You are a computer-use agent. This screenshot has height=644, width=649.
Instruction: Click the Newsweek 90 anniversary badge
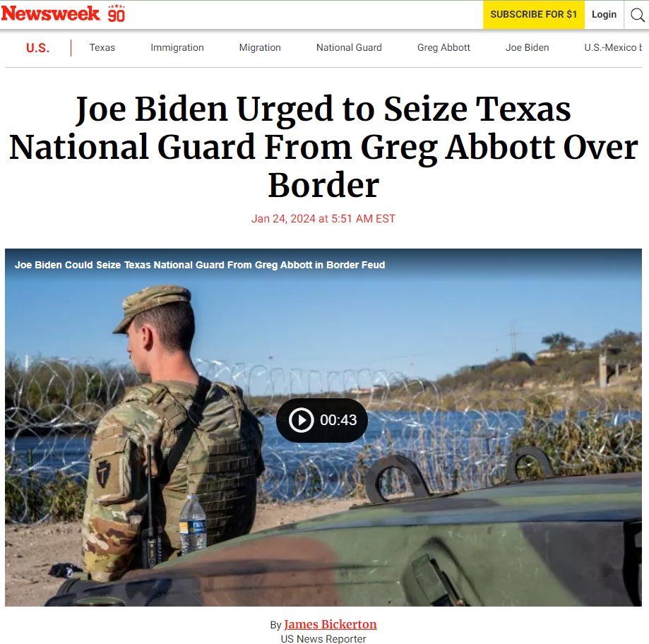click(x=117, y=13)
